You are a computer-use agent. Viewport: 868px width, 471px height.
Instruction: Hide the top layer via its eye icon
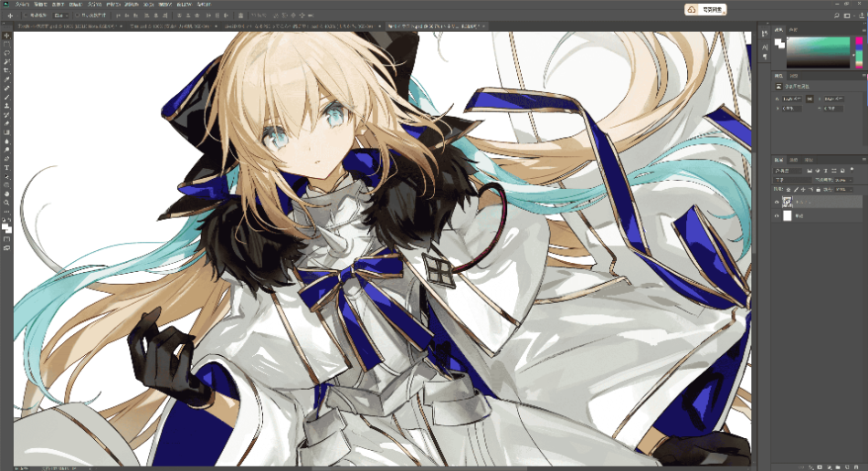click(777, 203)
